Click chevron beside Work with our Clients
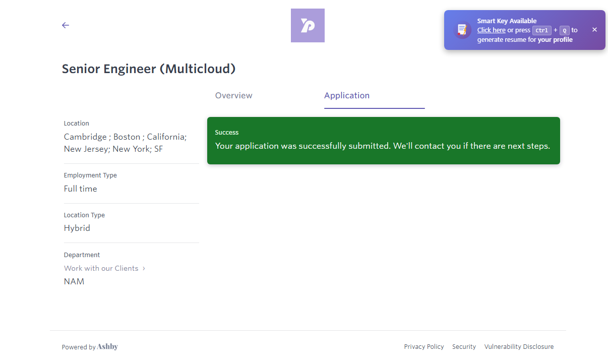 [x=144, y=268]
